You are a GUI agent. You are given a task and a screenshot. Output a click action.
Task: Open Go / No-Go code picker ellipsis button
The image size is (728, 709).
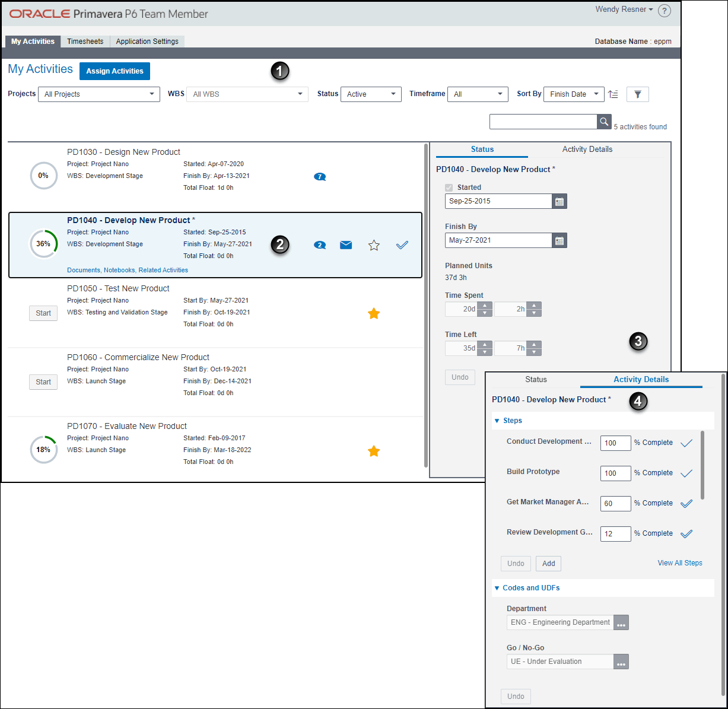click(x=621, y=662)
